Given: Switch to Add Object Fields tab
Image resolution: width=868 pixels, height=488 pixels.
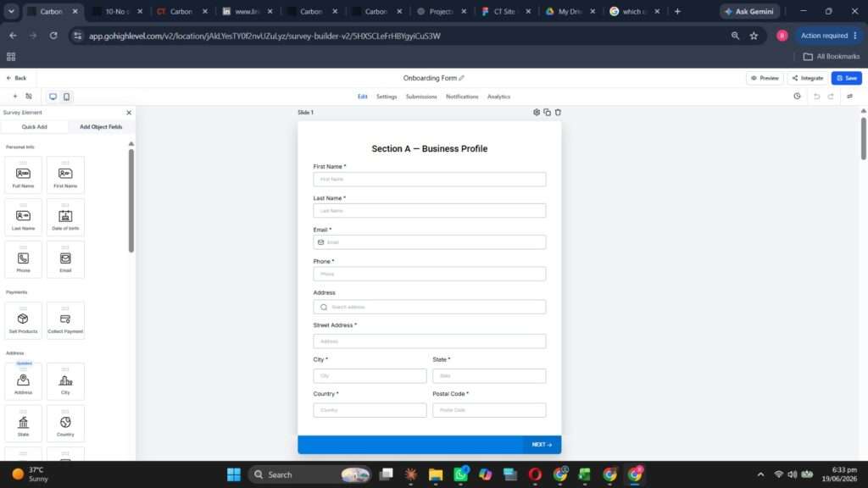Looking at the screenshot, I should [x=101, y=127].
